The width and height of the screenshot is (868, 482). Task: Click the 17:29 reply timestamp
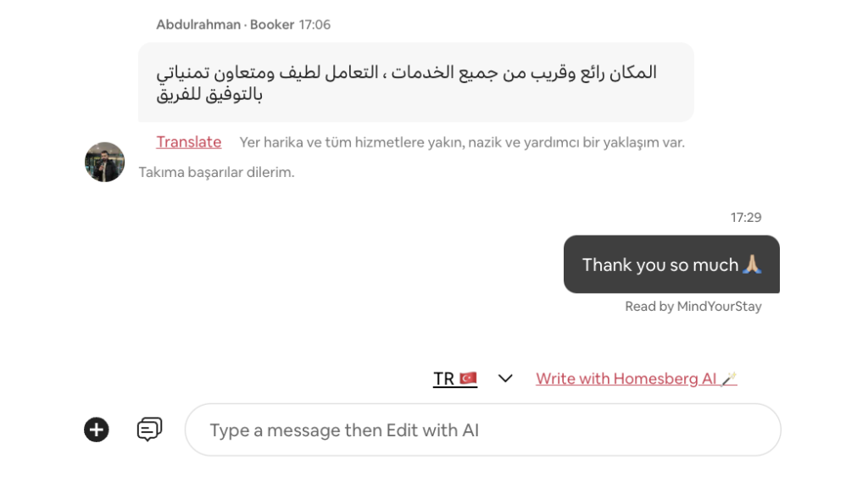click(746, 218)
